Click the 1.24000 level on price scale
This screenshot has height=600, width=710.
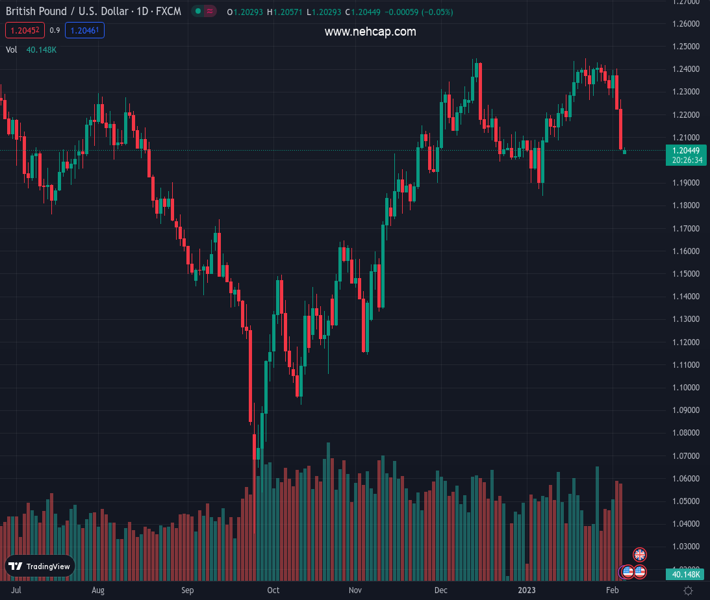(685, 69)
